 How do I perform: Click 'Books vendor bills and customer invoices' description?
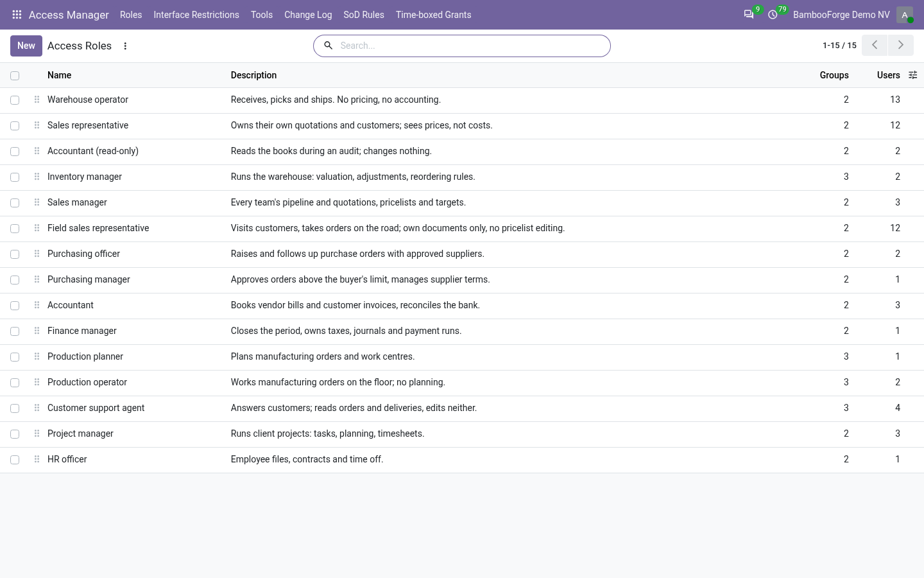[355, 305]
